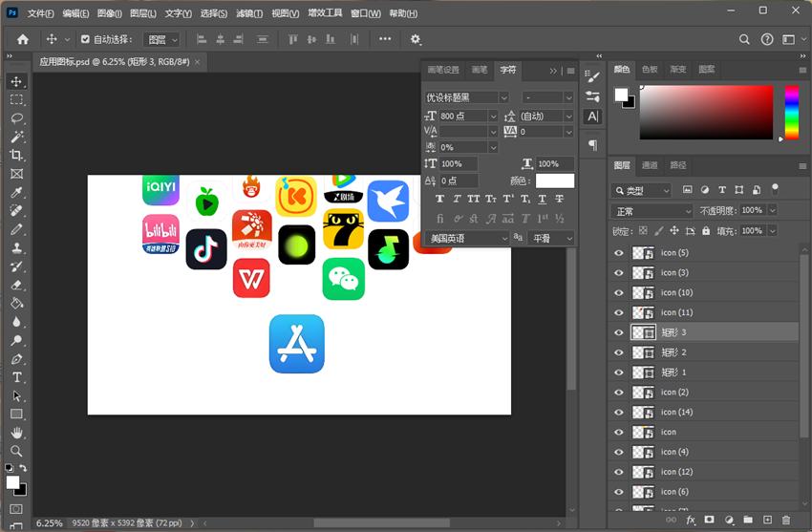Click the layer effects fx icon
The width and height of the screenshot is (812, 532).
pos(691,520)
